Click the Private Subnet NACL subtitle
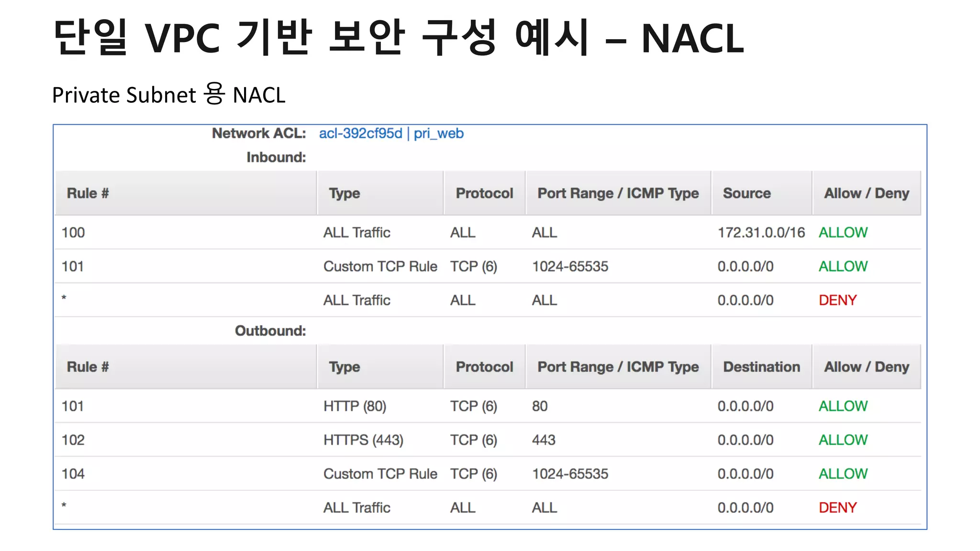This screenshot has height=551, width=980. coord(168,94)
